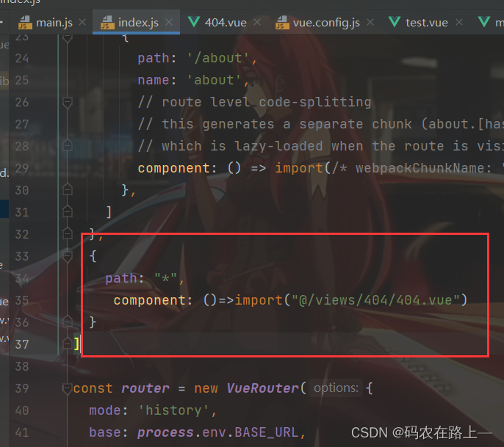504x447 pixels.
Task: Click the JS icon on vue.config.js tab
Action: (282, 23)
